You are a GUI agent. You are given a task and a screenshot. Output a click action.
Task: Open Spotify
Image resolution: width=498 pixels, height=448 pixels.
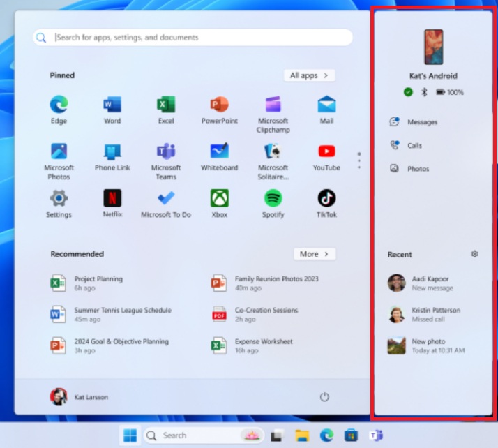[273, 204]
